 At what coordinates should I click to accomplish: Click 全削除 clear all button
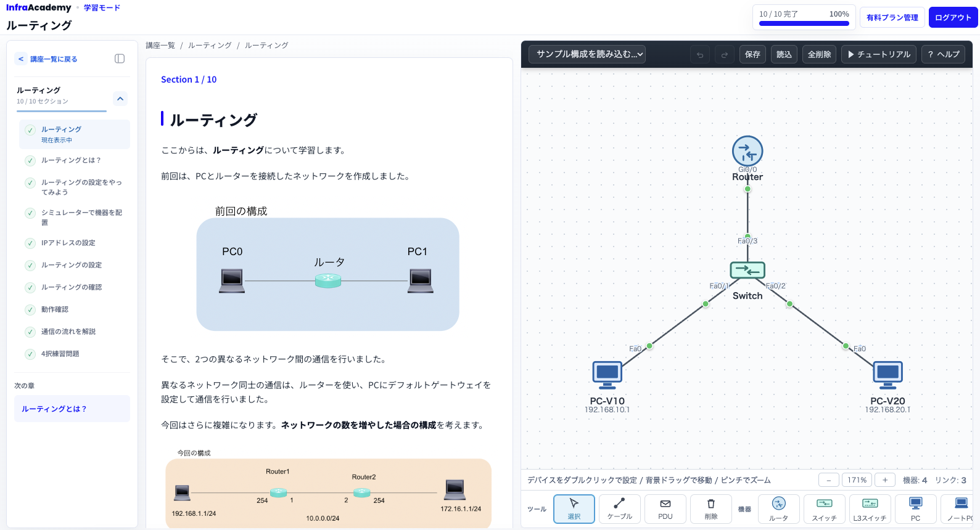(x=819, y=54)
